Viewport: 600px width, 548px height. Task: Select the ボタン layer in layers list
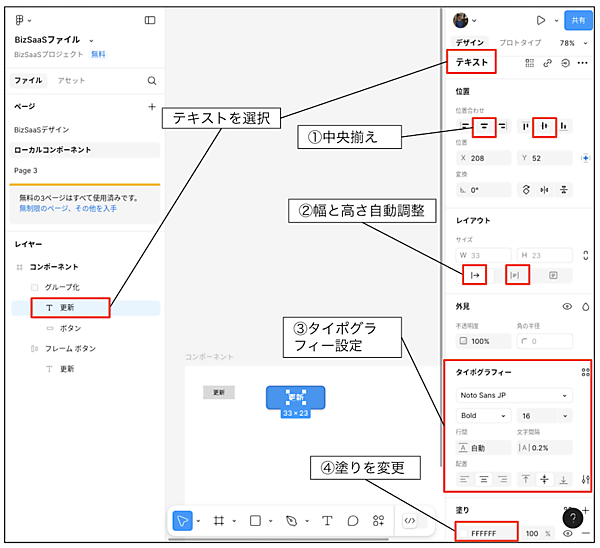pyautogui.click(x=70, y=328)
